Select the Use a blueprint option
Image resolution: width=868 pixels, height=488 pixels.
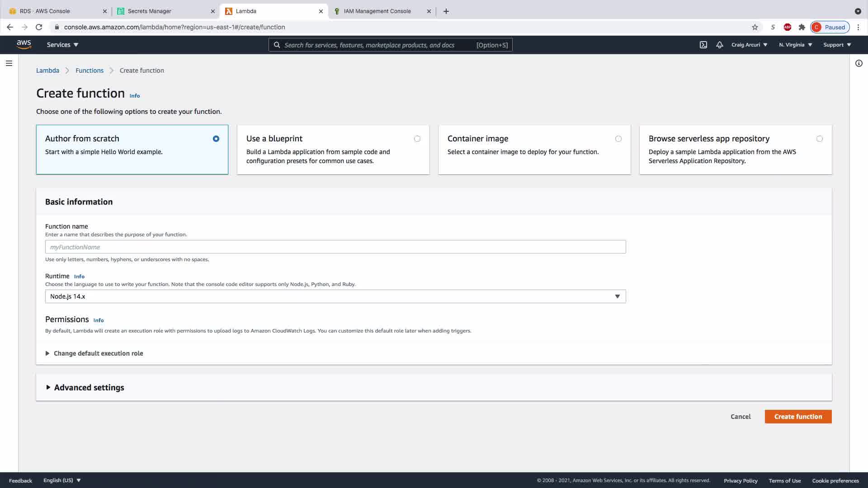(x=417, y=139)
